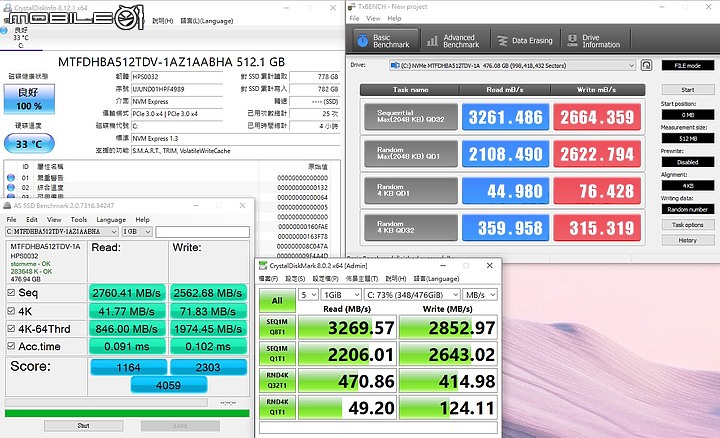
Task: Expand CrystalDiskMark test count dropdown 5
Action: tap(308, 295)
